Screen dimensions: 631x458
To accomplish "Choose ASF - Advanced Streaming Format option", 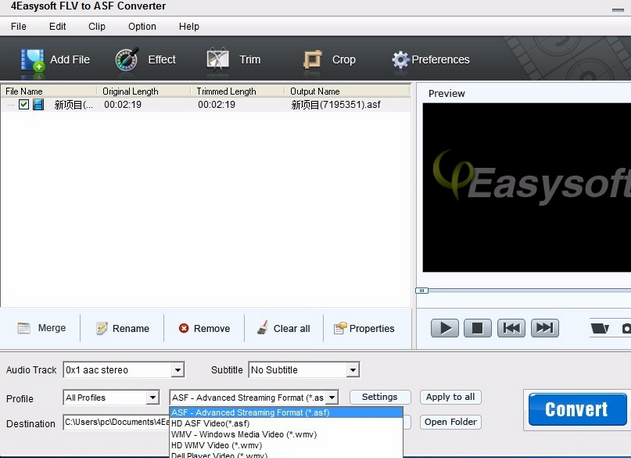I will 286,413.
